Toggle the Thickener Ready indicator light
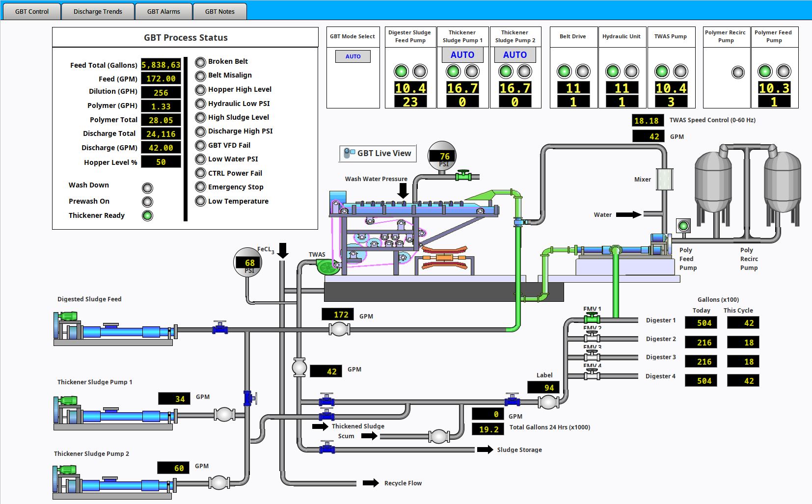The width and height of the screenshot is (812, 504). click(147, 215)
